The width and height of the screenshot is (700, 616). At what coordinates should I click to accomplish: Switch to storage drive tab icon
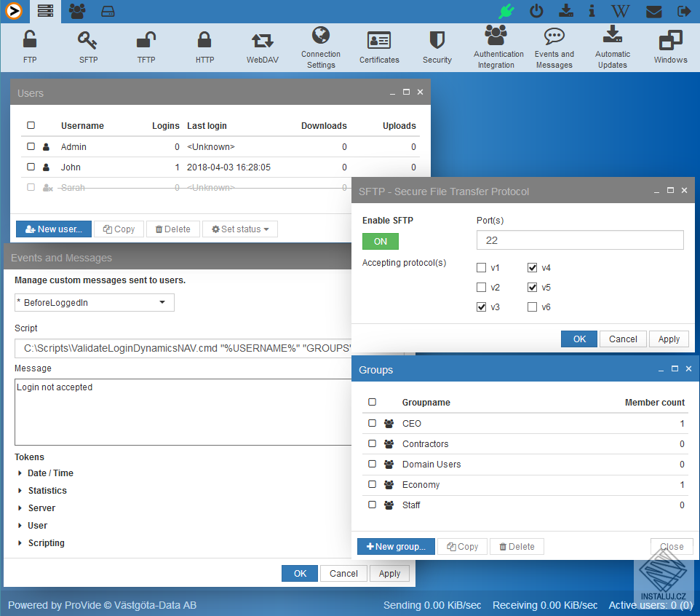click(x=108, y=11)
